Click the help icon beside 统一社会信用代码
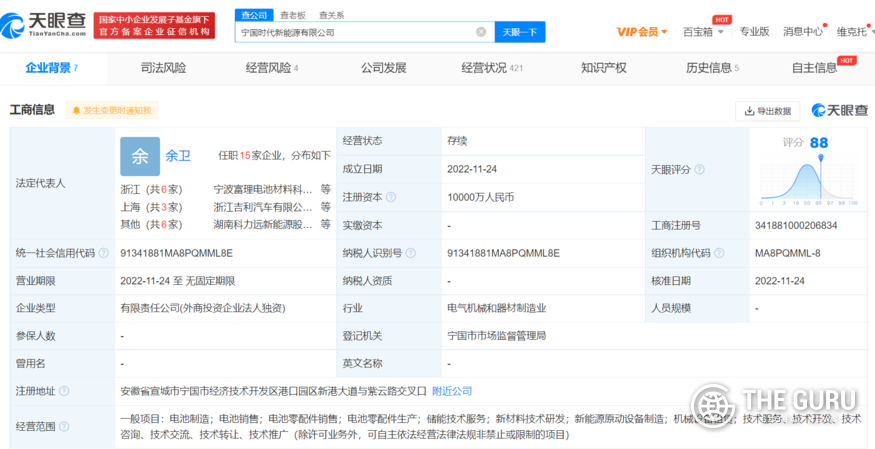Screen dimensions: 875x449 [103, 253]
